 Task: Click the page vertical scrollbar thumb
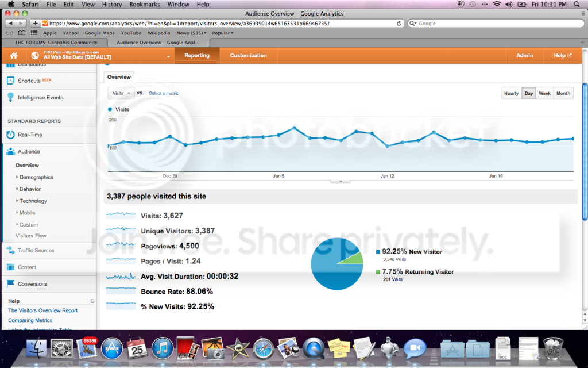585,151
